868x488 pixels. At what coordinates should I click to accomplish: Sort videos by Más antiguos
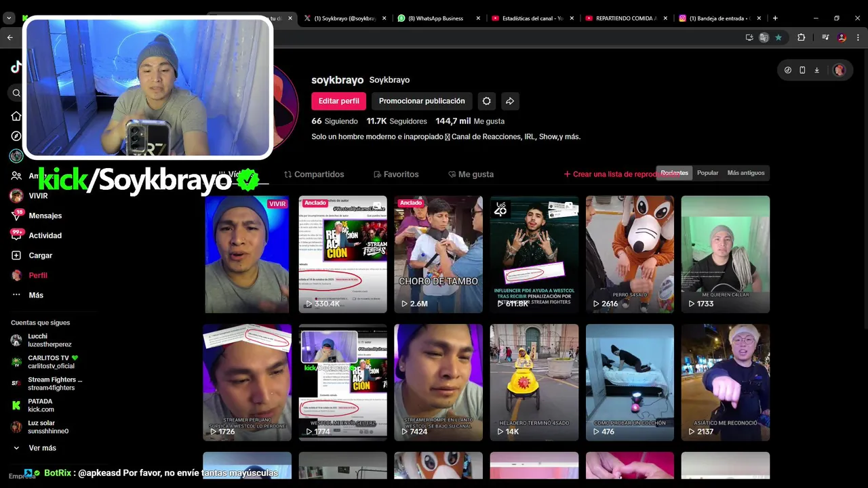pos(746,173)
